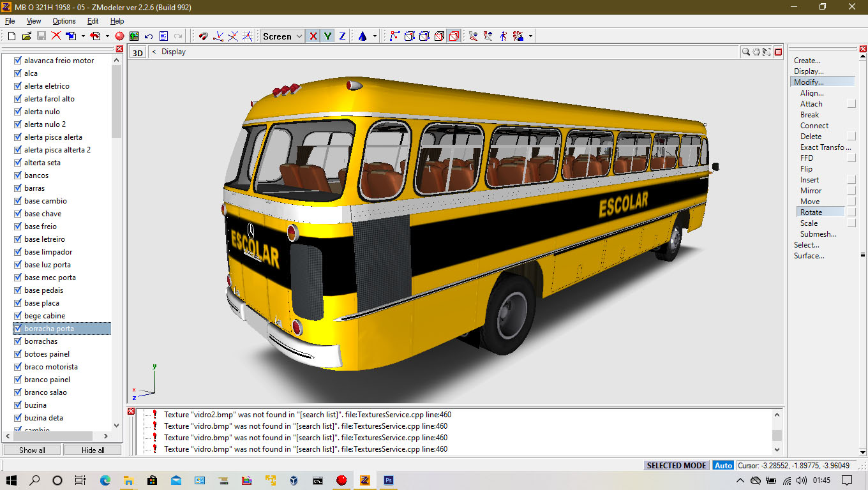The image size is (868, 490).
Task: Toggle the 'barras' checkbox
Action: pyautogui.click(x=18, y=188)
